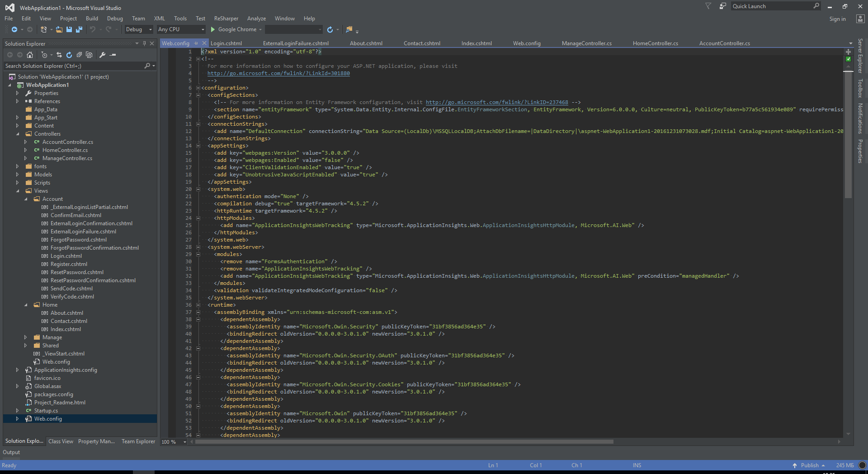
Task: Collapse the appSettings outlining box
Action: [198, 146]
